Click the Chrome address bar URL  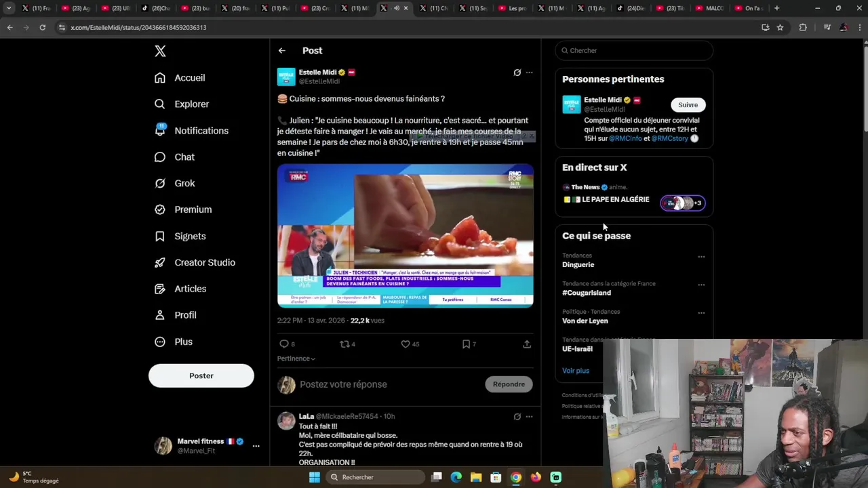138,27
